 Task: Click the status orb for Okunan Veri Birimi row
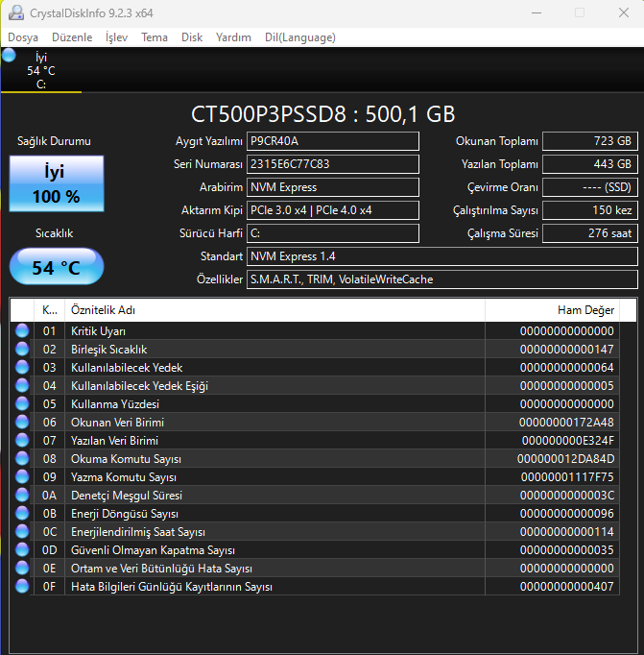pyautogui.click(x=22, y=423)
